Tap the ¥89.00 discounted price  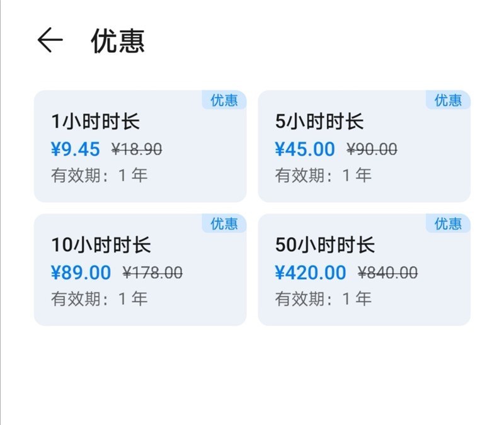[x=81, y=273]
